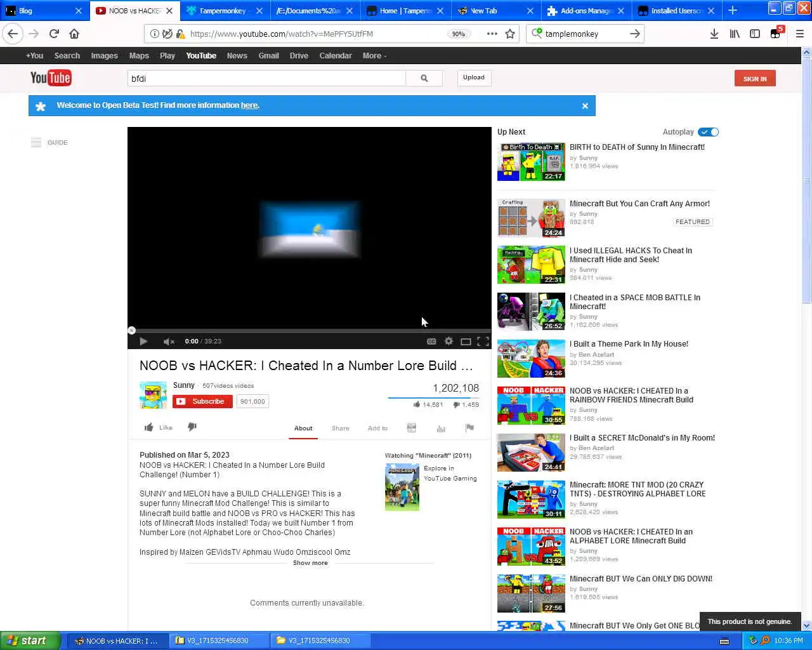812x650 pixels.
Task: Dislike the video with thumbs-down icon
Action: 192,427
